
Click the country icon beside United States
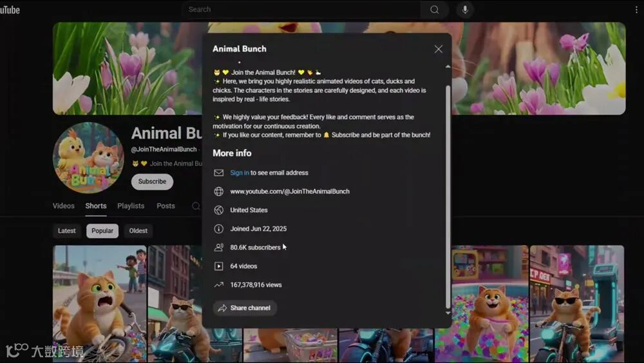218,210
